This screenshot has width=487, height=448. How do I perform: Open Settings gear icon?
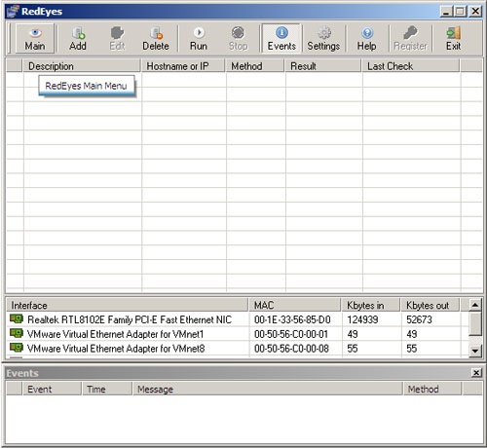(x=324, y=33)
